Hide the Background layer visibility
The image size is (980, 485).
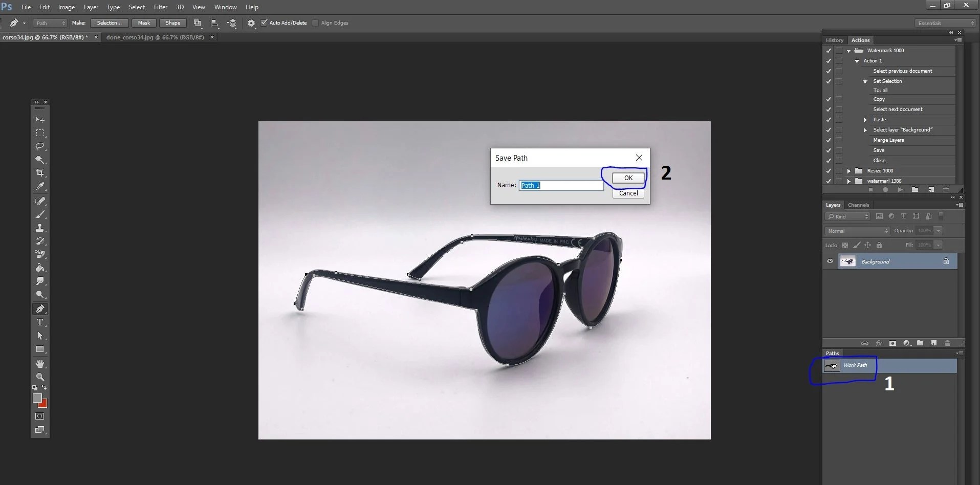(830, 261)
